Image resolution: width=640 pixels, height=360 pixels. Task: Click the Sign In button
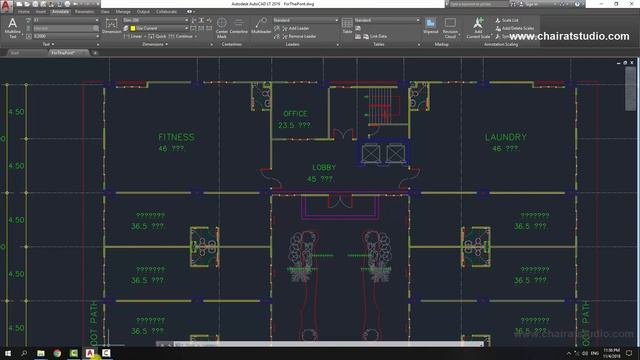(530, 4)
